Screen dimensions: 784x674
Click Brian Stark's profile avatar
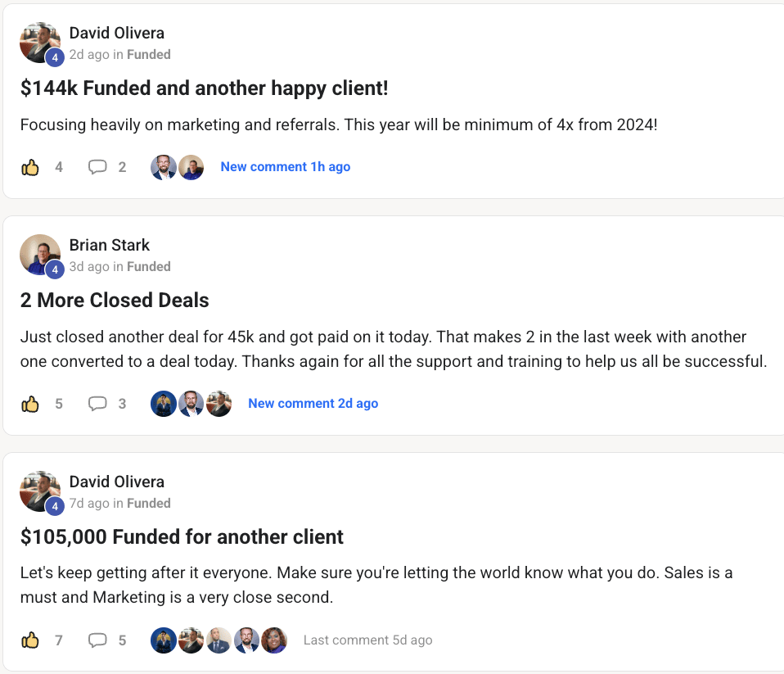pos(40,255)
